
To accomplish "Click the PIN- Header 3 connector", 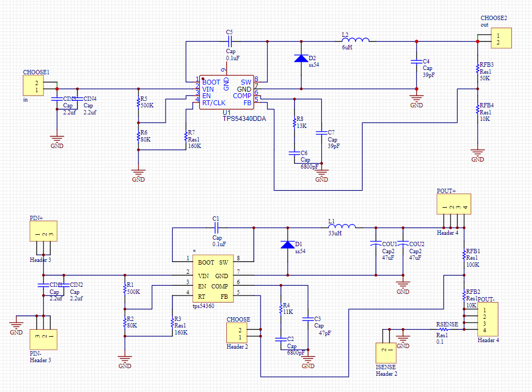I will tap(43, 339).
